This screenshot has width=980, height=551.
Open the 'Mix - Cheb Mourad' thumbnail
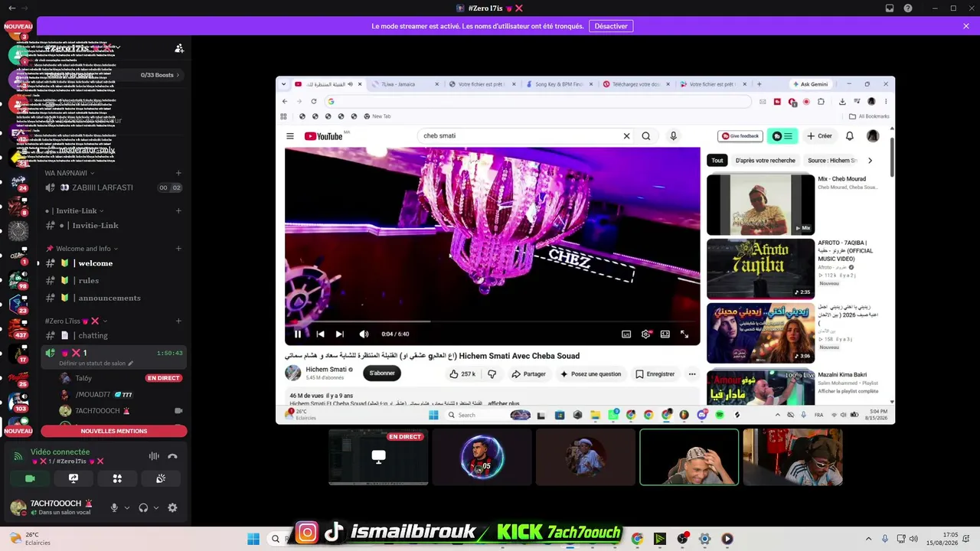(x=761, y=204)
